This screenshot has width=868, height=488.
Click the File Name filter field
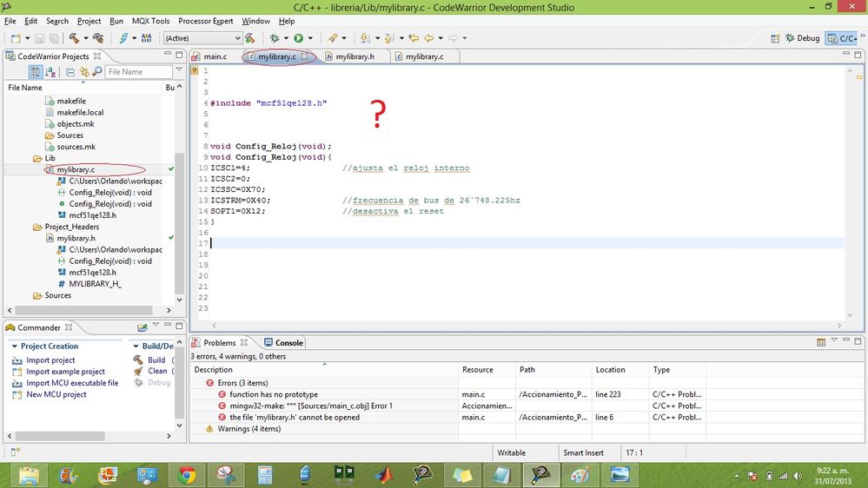[138, 72]
